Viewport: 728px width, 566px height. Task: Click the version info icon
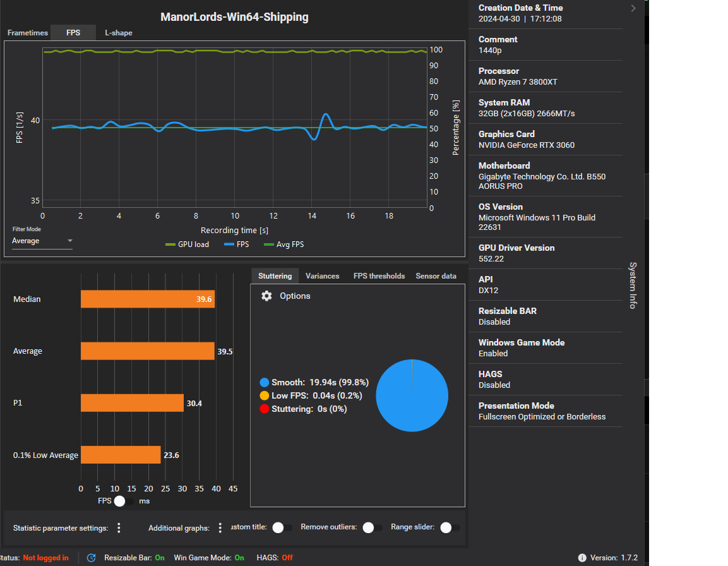582,558
